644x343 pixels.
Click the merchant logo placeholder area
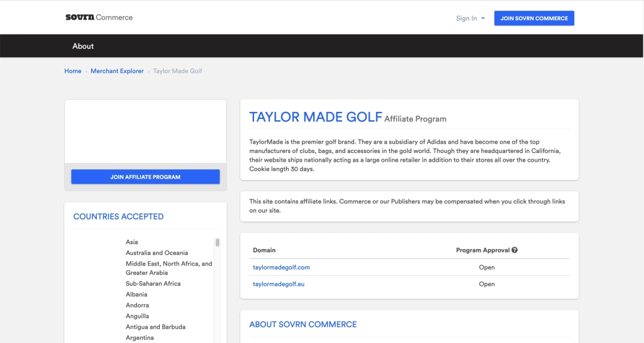pyautogui.click(x=145, y=132)
